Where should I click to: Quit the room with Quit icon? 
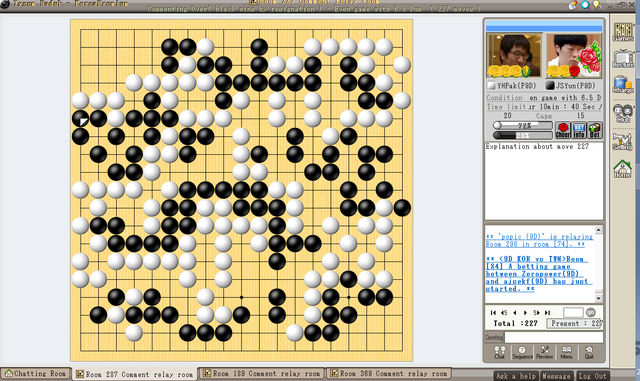(x=589, y=352)
